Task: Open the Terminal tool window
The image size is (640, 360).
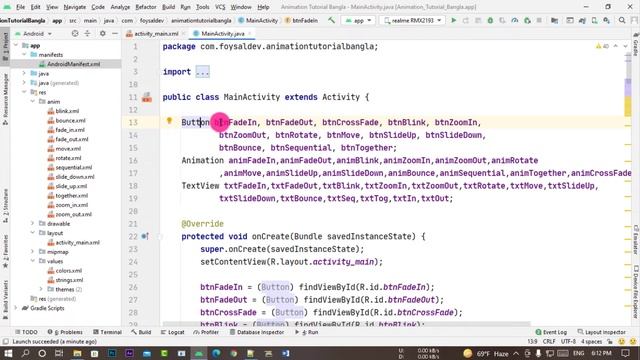Action: pos(107,332)
